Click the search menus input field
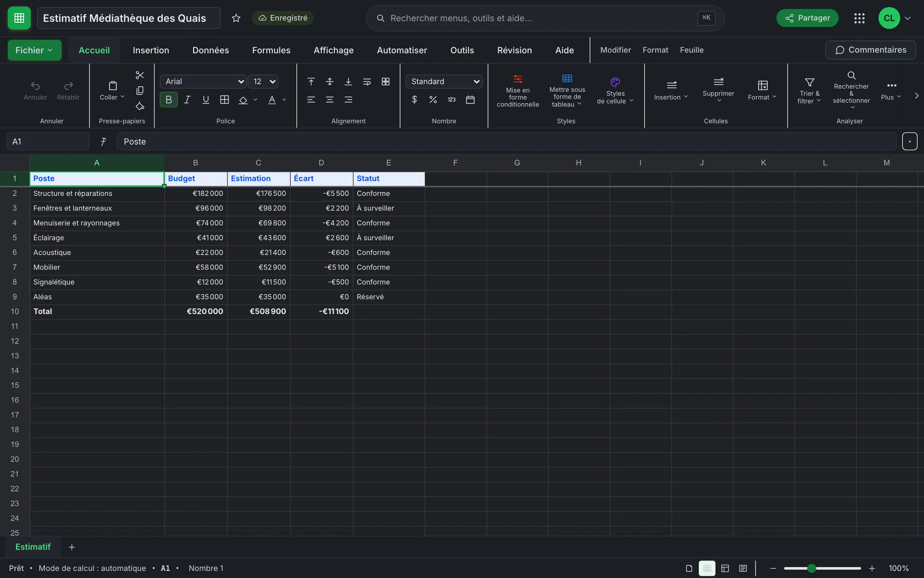The image size is (924, 578). pyautogui.click(x=545, y=18)
